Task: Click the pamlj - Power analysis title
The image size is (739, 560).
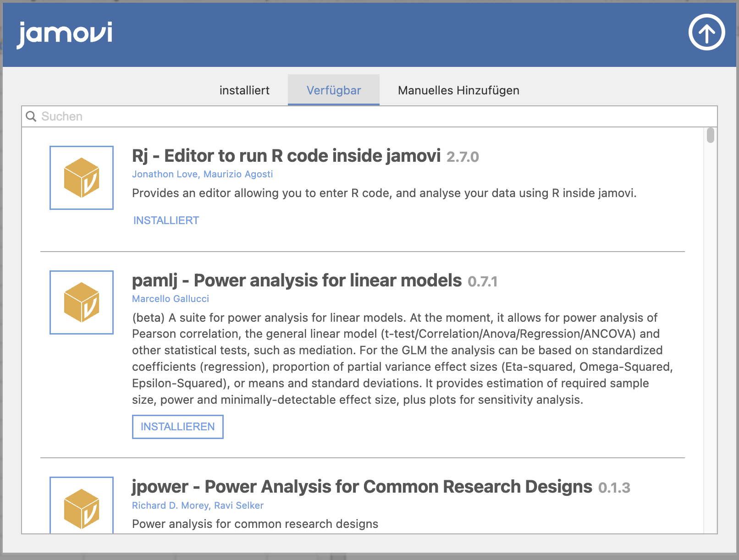Action: (297, 280)
